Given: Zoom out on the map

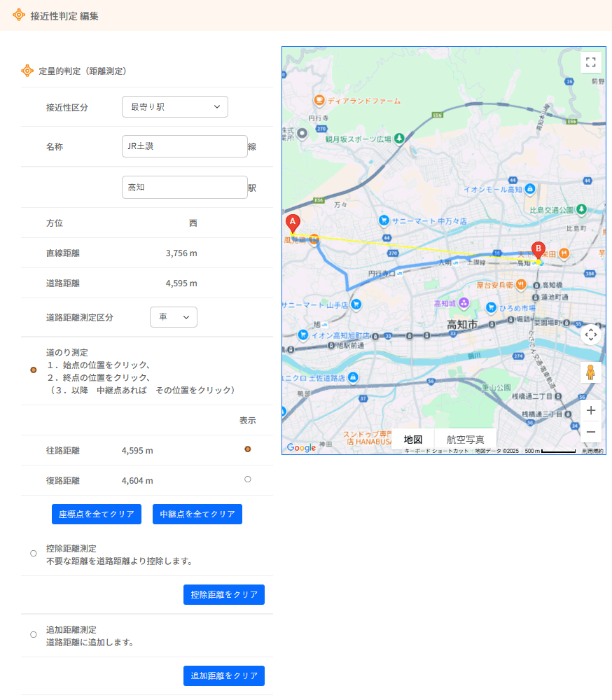Looking at the screenshot, I should [x=590, y=432].
